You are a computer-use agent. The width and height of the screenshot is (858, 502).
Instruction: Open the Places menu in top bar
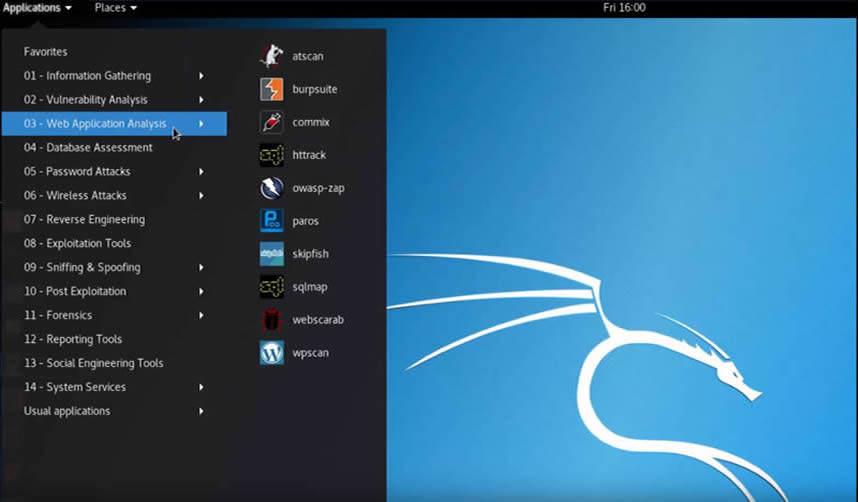click(115, 8)
